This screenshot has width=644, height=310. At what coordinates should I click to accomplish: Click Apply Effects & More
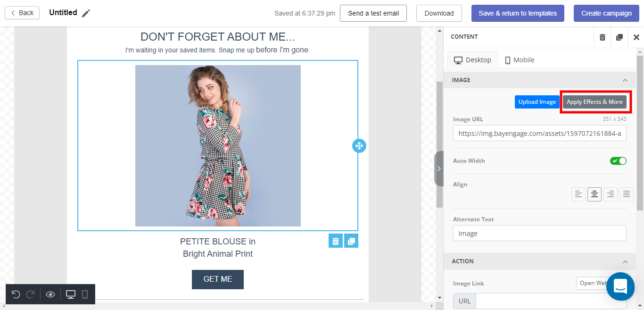(594, 102)
